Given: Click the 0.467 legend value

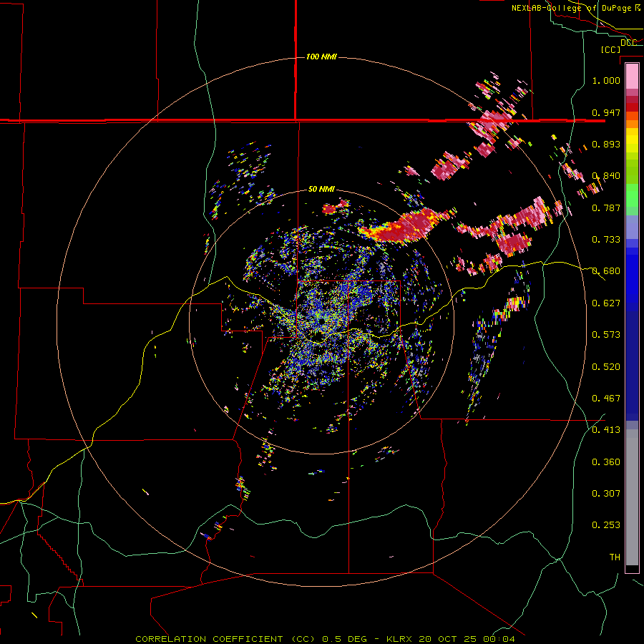Looking at the screenshot, I should pyautogui.click(x=606, y=399).
